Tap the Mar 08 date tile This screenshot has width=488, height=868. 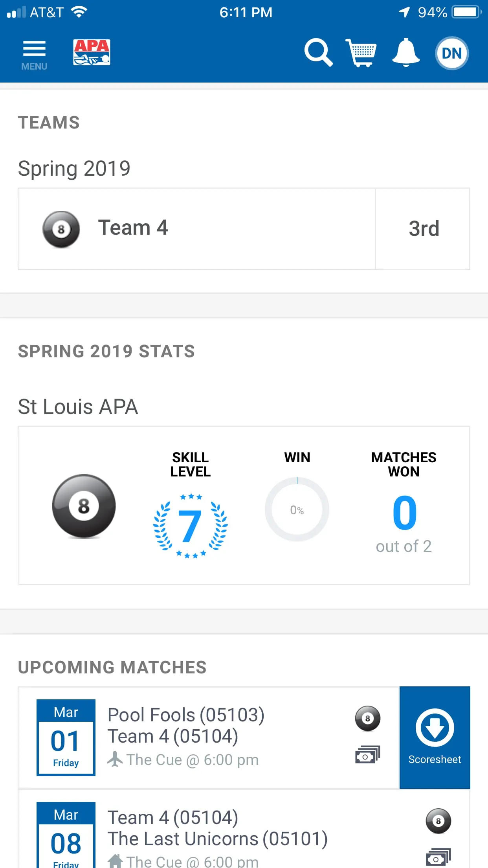click(66, 835)
